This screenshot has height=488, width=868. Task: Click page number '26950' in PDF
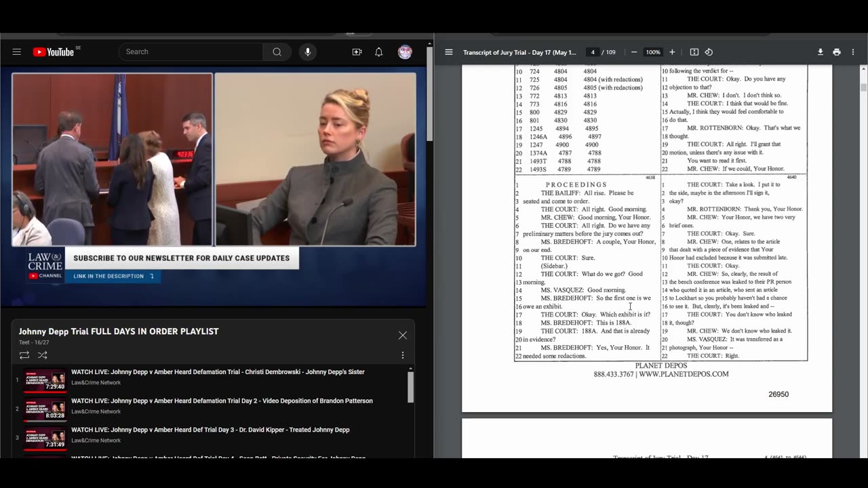coord(778,394)
